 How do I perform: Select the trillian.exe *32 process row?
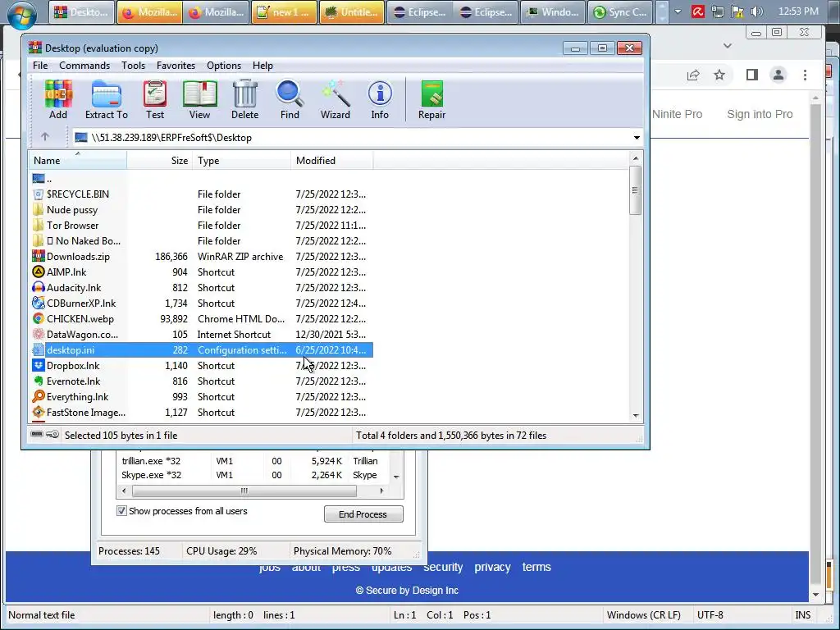click(252, 461)
